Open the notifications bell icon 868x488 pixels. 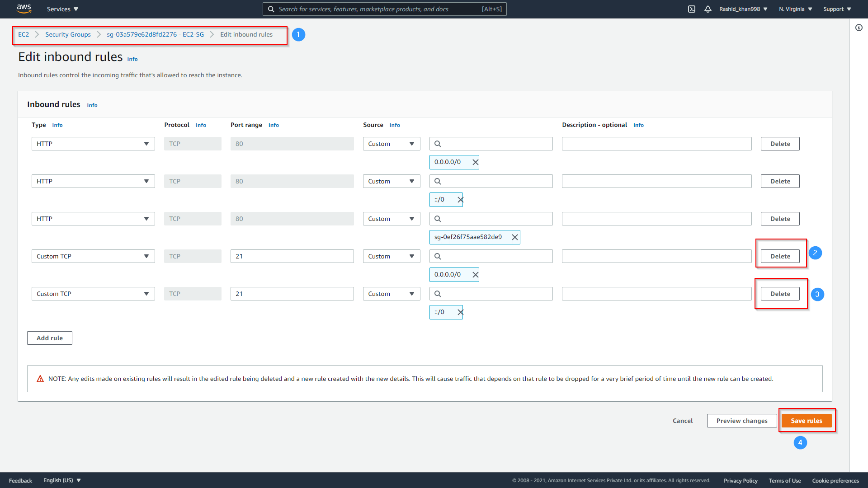(708, 9)
